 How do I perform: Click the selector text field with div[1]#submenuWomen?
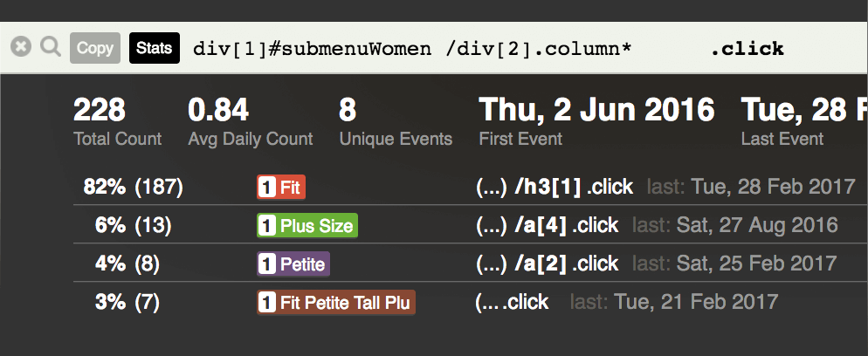click(412, 49)
